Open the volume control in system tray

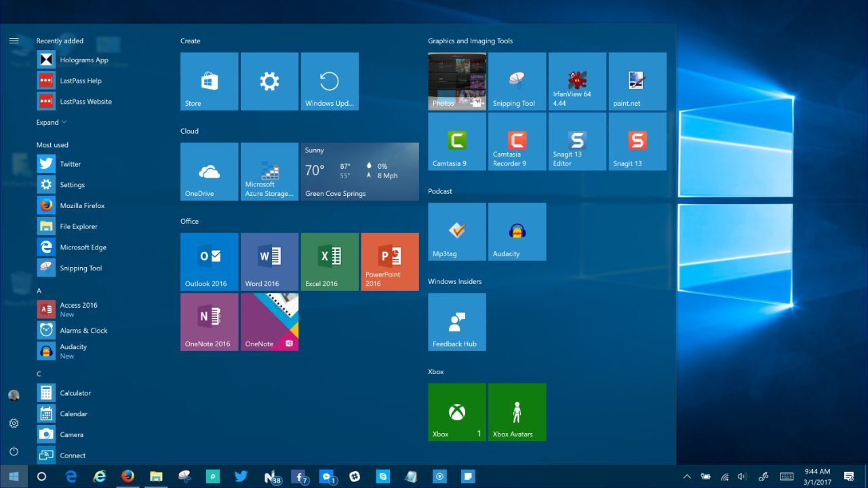(742, 476)
